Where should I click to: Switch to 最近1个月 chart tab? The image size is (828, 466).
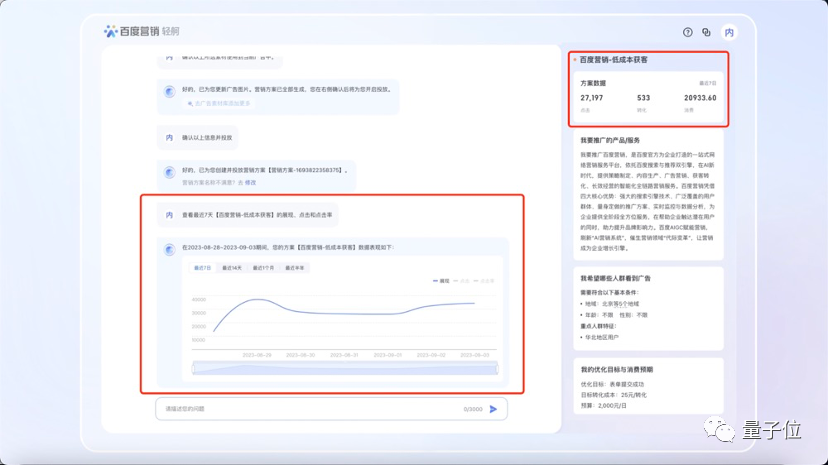click(x=263, y=268)
